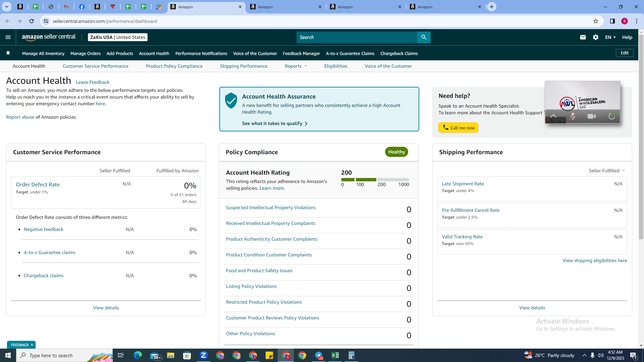This screenshot has width=644, height=362.
Task: Open Calculator from the taskbar
Action: (351, 355)
